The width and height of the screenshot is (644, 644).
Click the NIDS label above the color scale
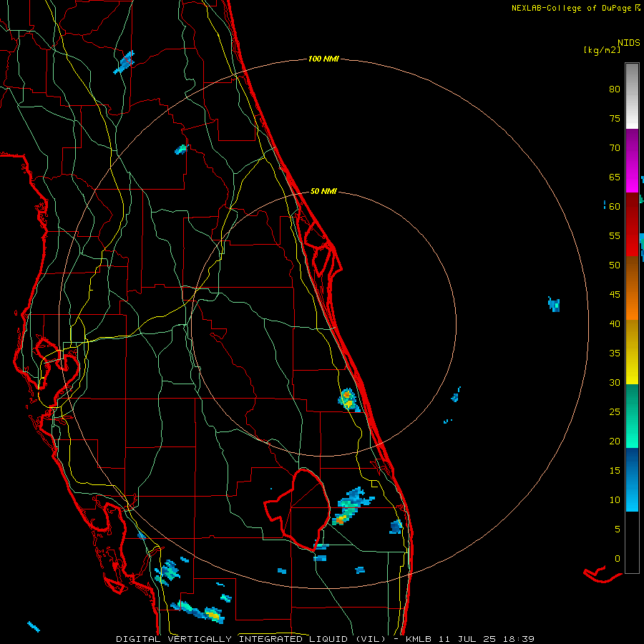629,43
